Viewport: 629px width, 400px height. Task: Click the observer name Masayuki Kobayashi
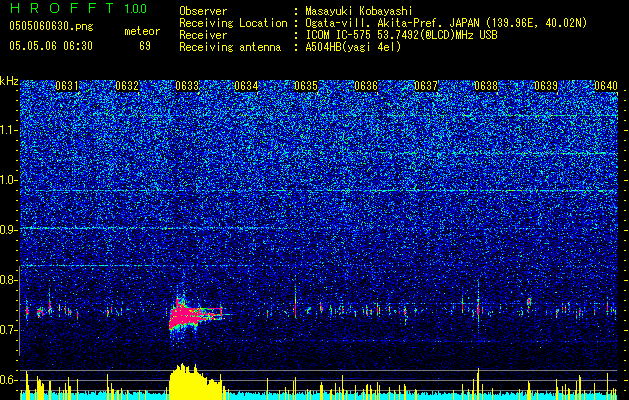pyautogui.click(x=359, y=11)
